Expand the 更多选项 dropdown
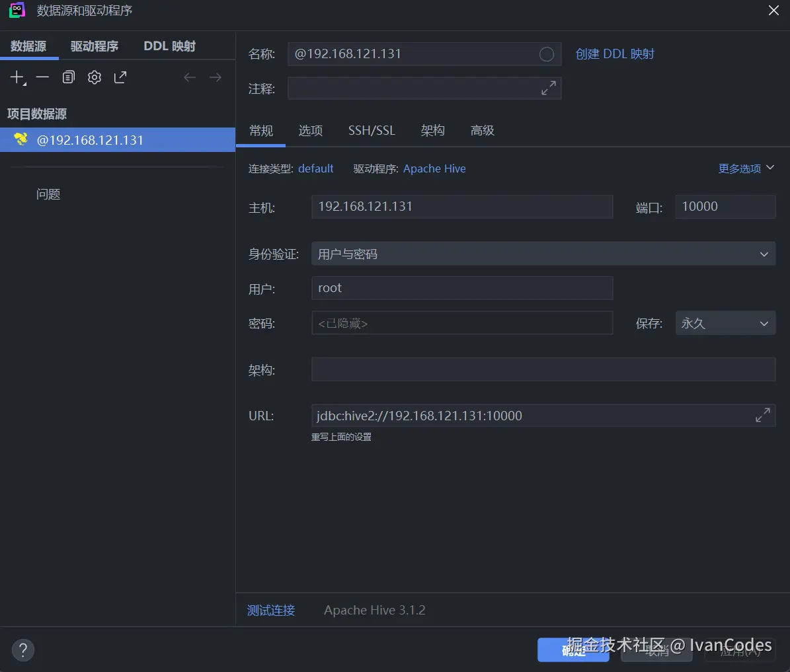This screenshot has width=790, height=672. click(x=746, y=168)
